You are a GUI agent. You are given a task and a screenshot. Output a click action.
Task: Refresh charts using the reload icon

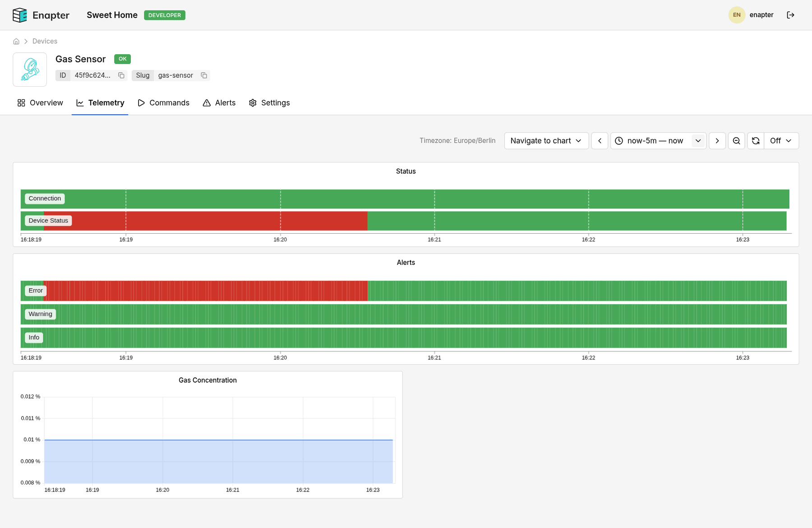(755, 140)
